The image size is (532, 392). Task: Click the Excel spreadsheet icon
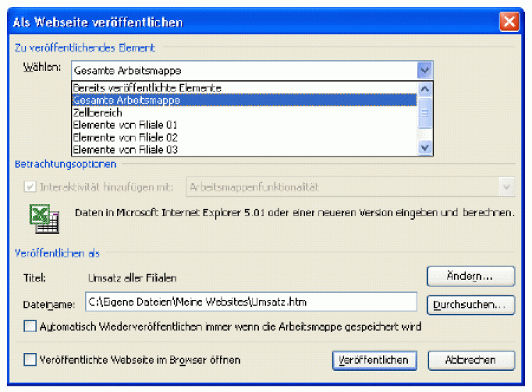44,219
